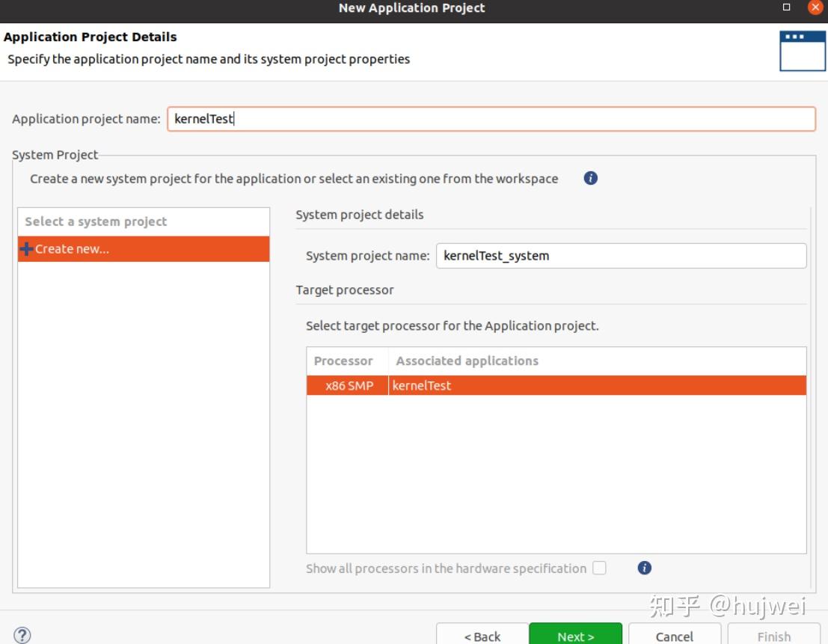This screenshot has width=828, height=644.
Task: Click the Processor column header
Action: coord(343,361)
